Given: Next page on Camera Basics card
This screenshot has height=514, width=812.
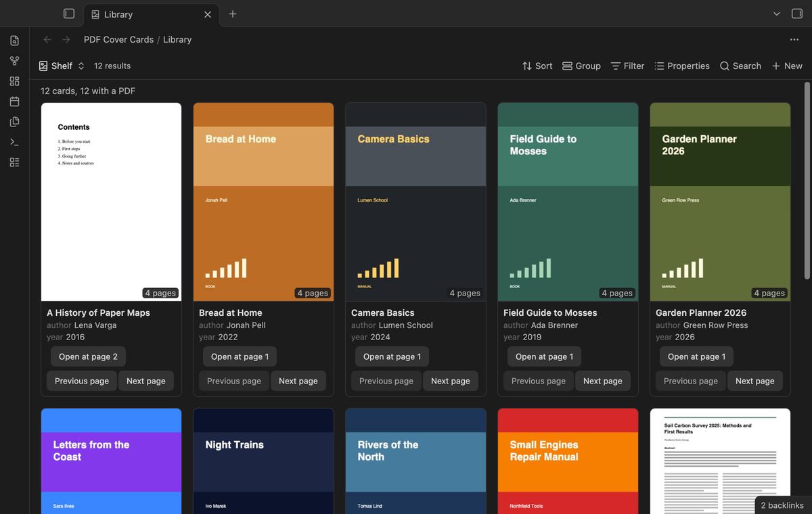Looking at the screenshot, I should point(451,381).
